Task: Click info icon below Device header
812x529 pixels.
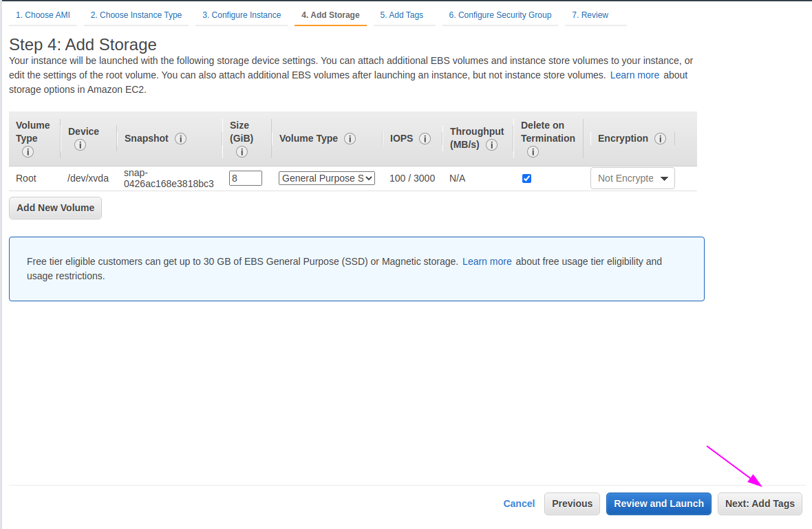Action: 80,145
